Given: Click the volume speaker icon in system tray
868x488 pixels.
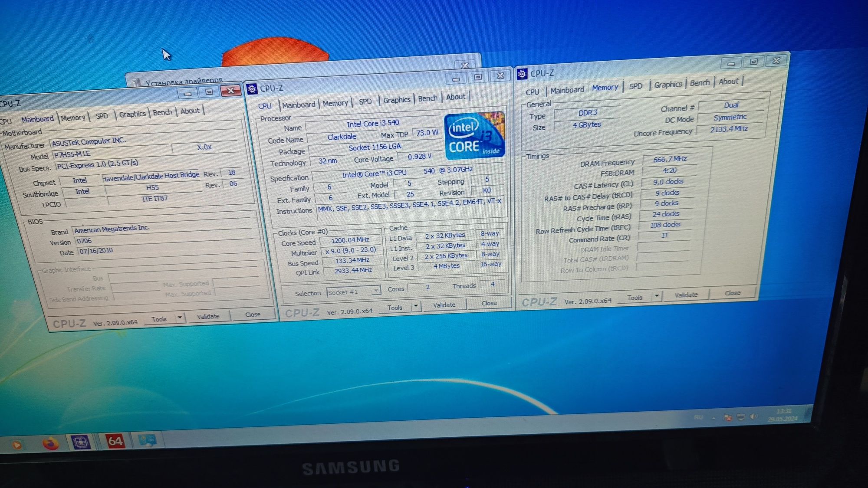Looking at the screenshot, I should click(754, 416).
